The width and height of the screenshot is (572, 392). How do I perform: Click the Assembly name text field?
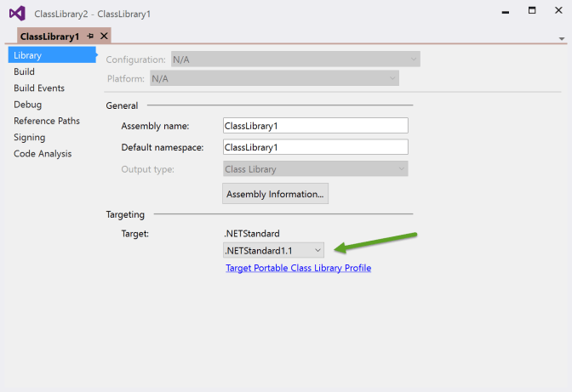click(x=316, y=126)
